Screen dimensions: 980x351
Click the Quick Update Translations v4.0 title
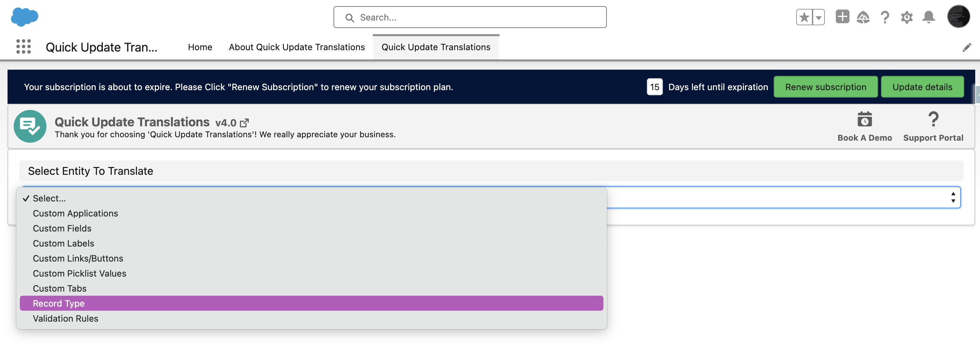[146, 123]
